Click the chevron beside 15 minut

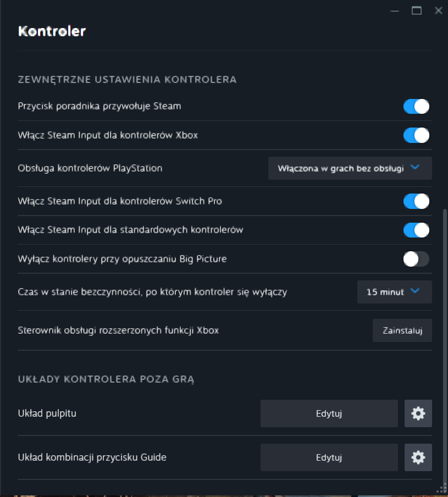click(414, 291)
